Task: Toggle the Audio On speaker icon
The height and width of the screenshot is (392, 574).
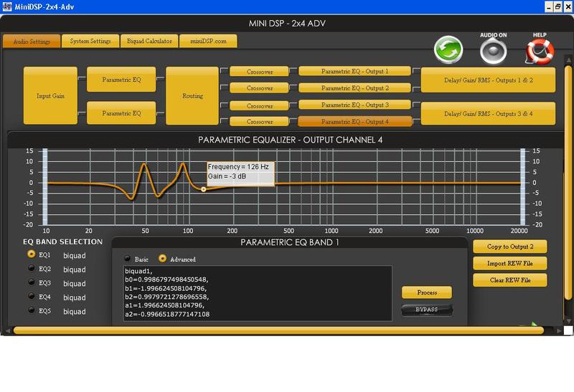Action: pyautogui.click(x=493, y=51)
